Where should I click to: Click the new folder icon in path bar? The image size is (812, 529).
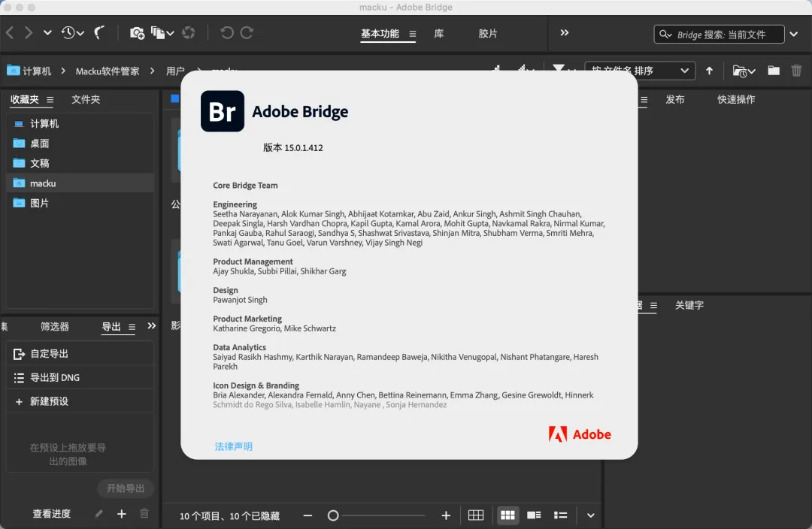coord(774,71)
